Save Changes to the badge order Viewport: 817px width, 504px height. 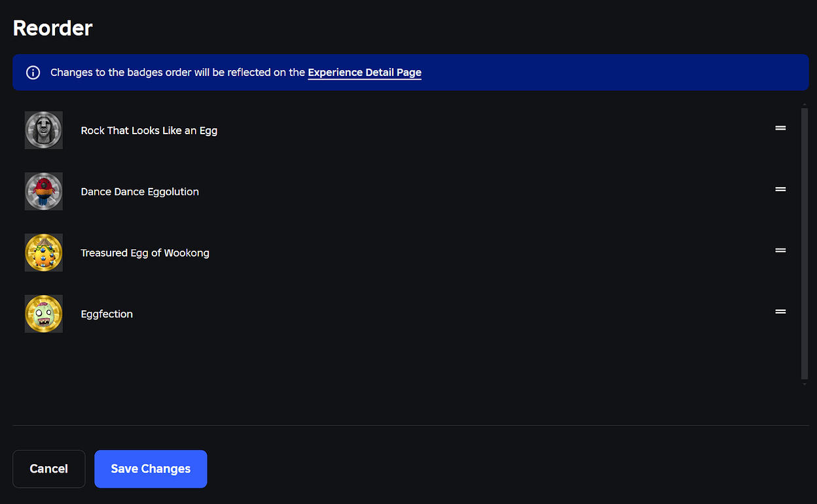coord(151,469)
